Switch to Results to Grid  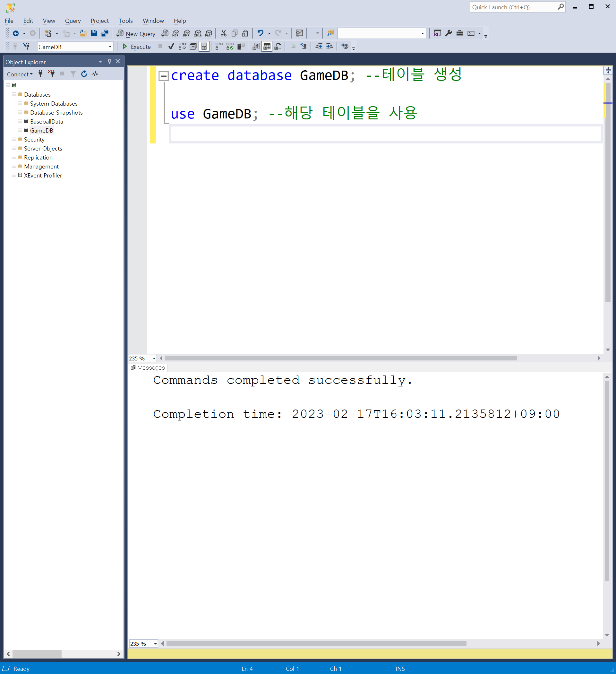coord(267,47)
